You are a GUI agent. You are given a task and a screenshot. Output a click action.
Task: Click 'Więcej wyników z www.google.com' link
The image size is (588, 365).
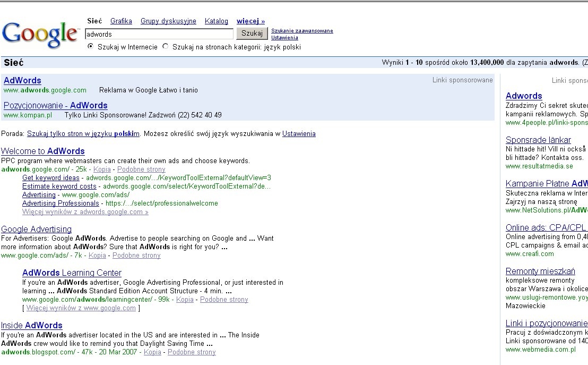point(81,308)
